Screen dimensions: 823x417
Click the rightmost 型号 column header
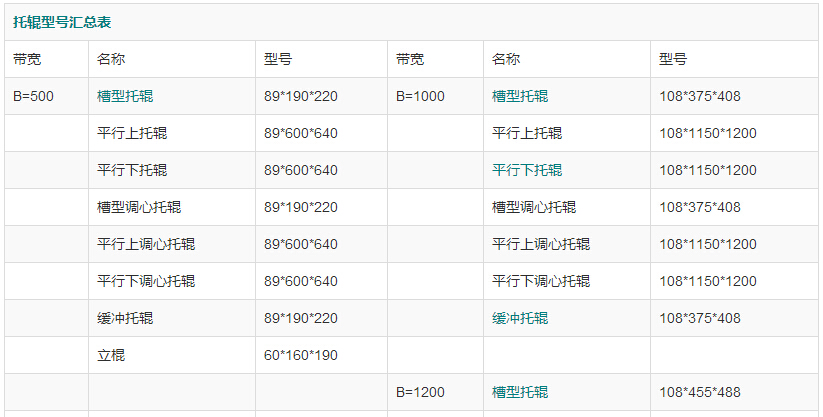point(673,59)
